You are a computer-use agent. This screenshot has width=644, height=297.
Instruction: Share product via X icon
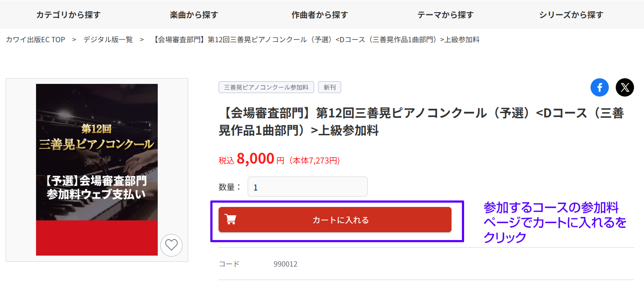click(624, 88)
